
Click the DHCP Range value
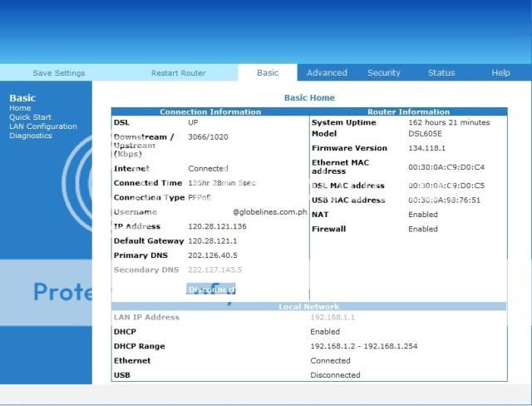(362, 346)
